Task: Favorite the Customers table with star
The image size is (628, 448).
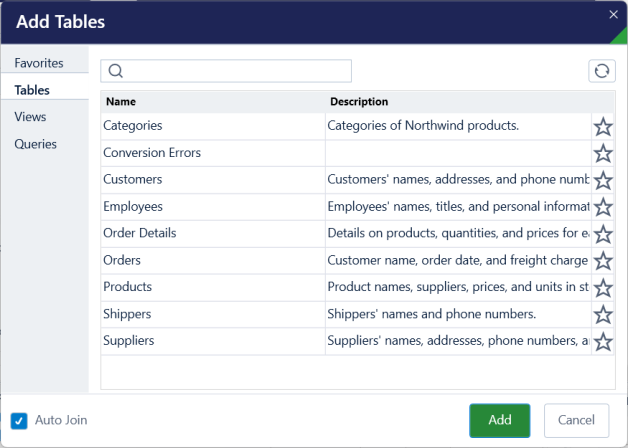Action: coord(603,181)
